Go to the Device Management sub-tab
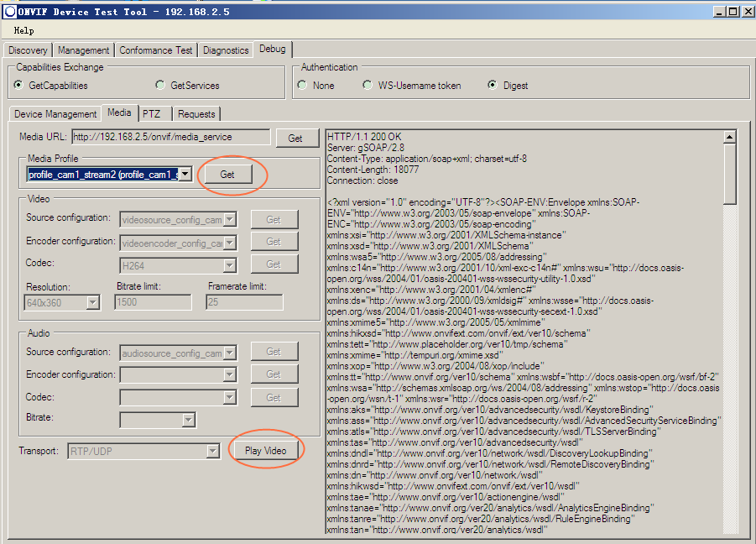 [55, 113]
